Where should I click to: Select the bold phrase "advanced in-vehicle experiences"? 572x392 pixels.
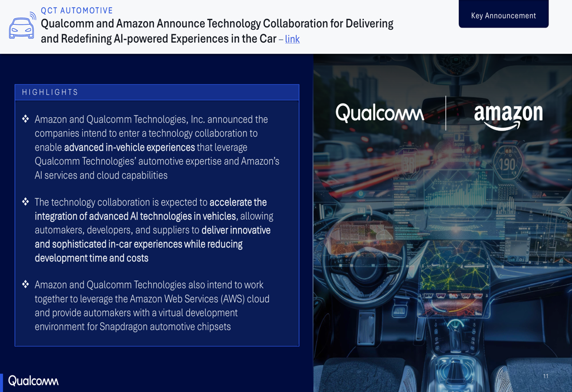[129, 148]
